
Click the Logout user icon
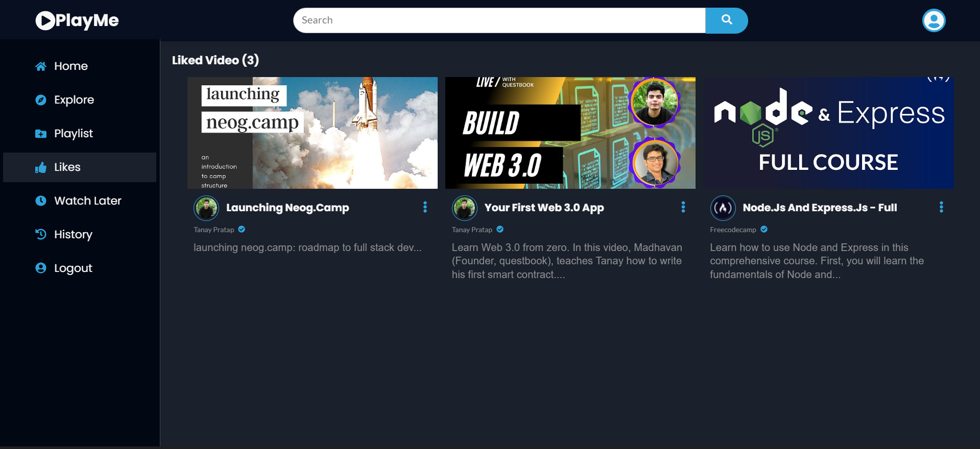(41, 268)
